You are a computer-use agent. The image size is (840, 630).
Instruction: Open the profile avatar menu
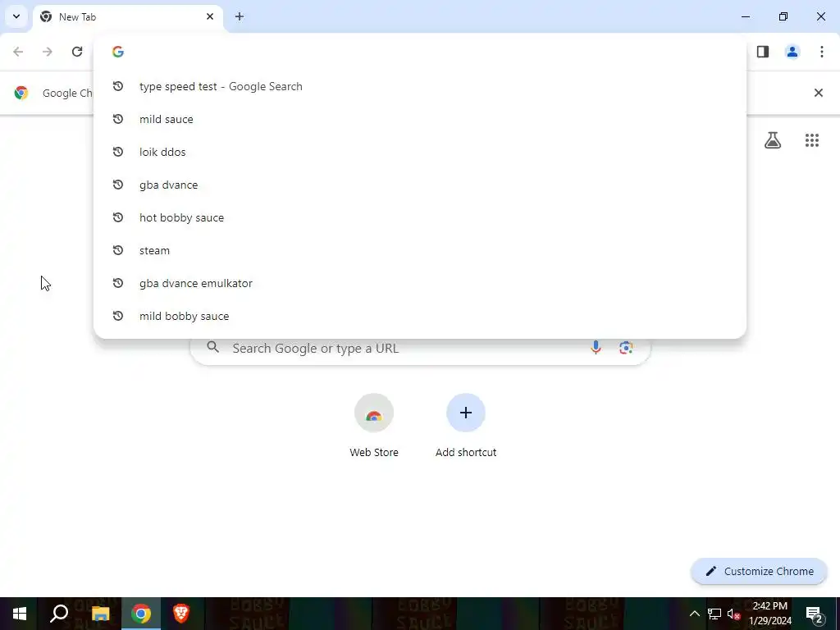tap(792, 52)
